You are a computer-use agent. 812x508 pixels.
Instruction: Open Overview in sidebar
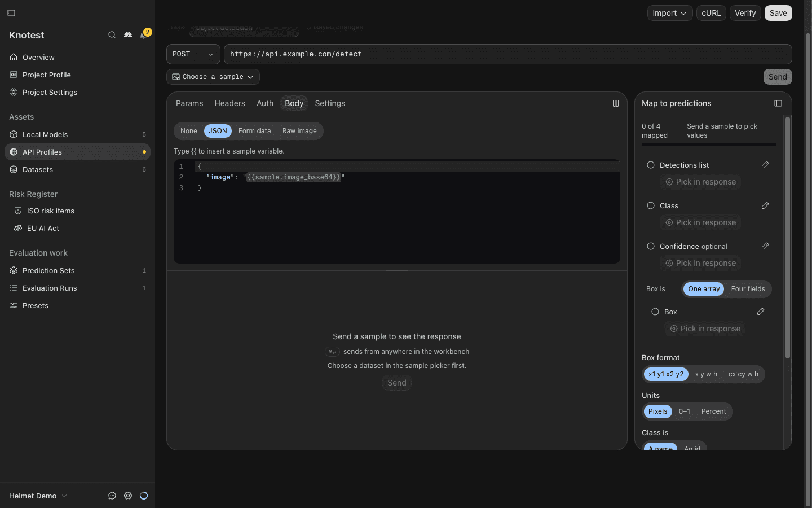(x=77, y=57)
